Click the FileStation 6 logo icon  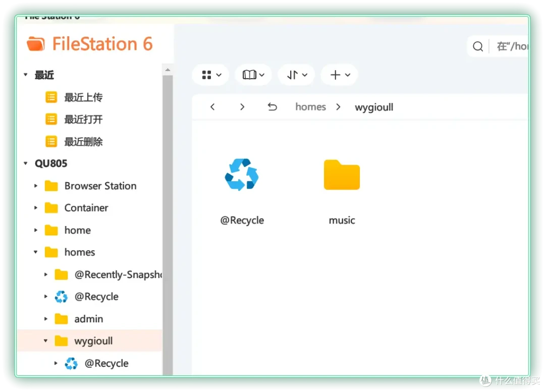(36, 44)
